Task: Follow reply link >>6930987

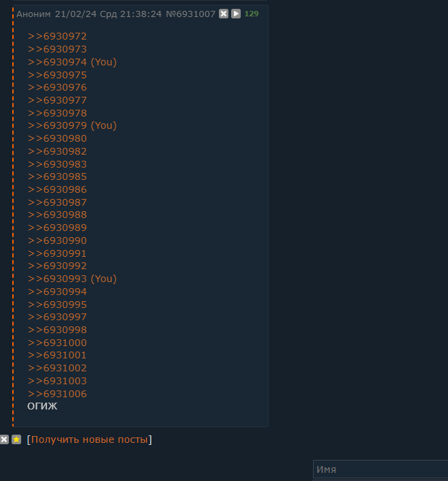Action: point(57,202)
